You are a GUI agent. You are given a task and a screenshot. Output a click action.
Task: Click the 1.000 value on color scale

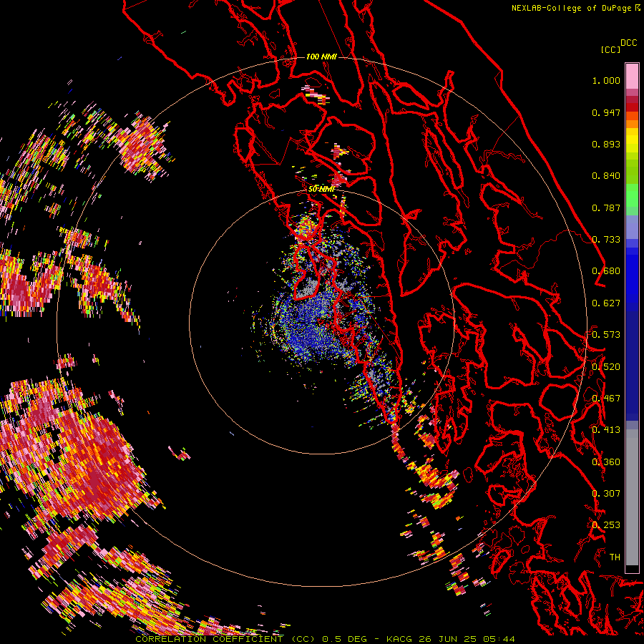[x=606, y=80]
